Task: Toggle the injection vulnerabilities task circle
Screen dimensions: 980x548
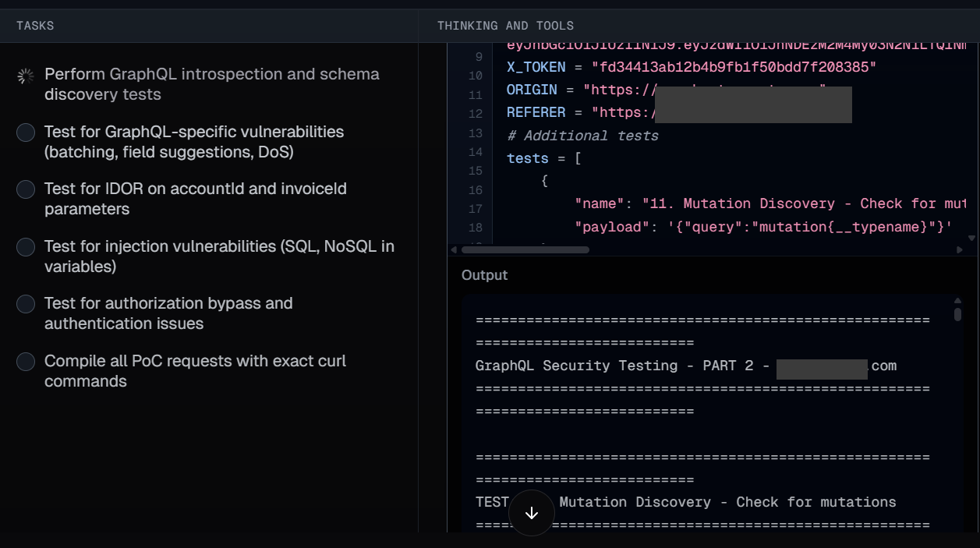Action: pos(25,246)
